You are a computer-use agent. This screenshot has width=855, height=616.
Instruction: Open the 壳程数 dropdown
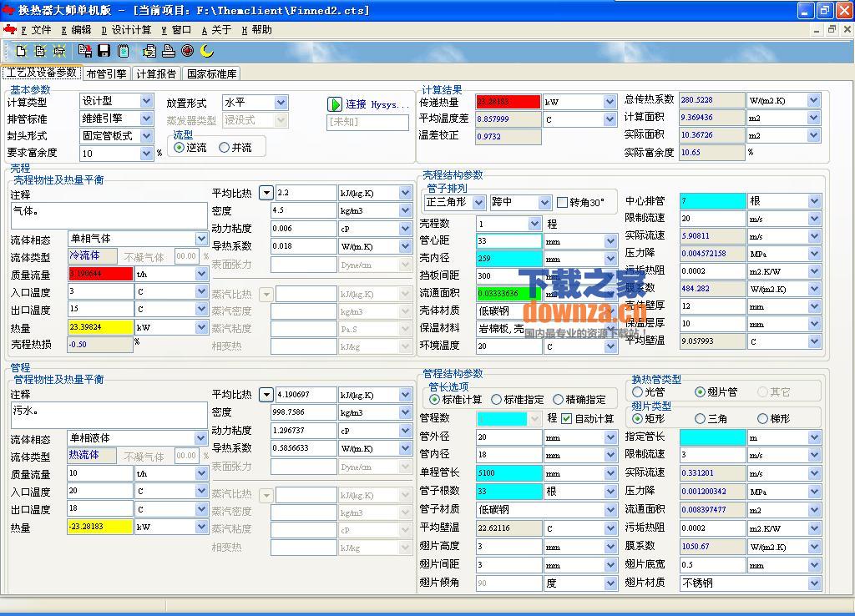click(534, 224)
